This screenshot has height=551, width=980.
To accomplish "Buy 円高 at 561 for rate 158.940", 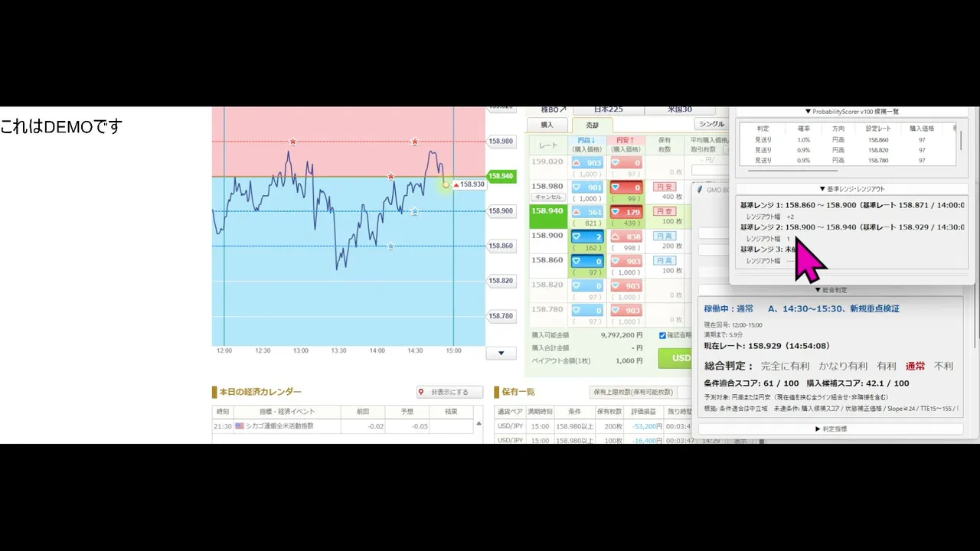I will coord(587,212).
